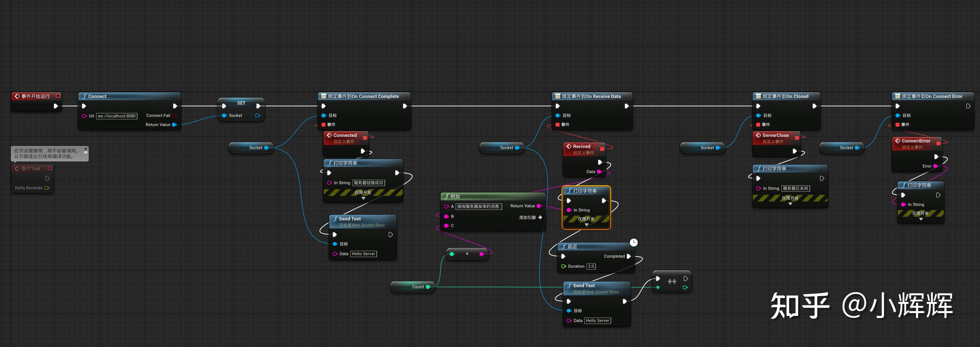Click magenta output pin of conversion node

point(482,254)
